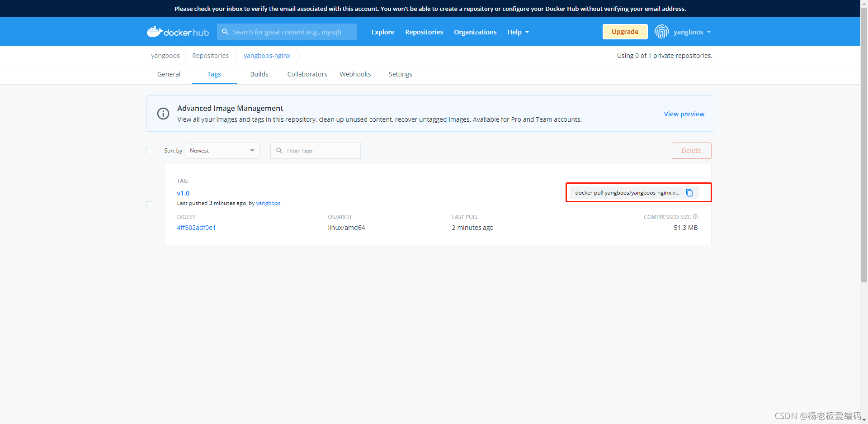Click yangboos-nginx breadcrumb
This screenshot has height=424, width=868.
pos(267,56)
